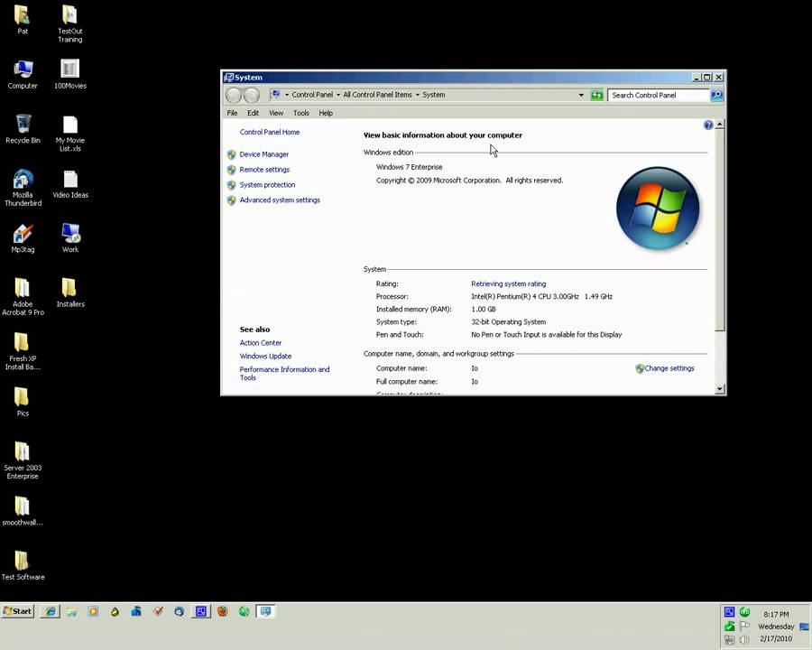Open Remote settings link
The image size is (812, 650).
pos(264,170)
